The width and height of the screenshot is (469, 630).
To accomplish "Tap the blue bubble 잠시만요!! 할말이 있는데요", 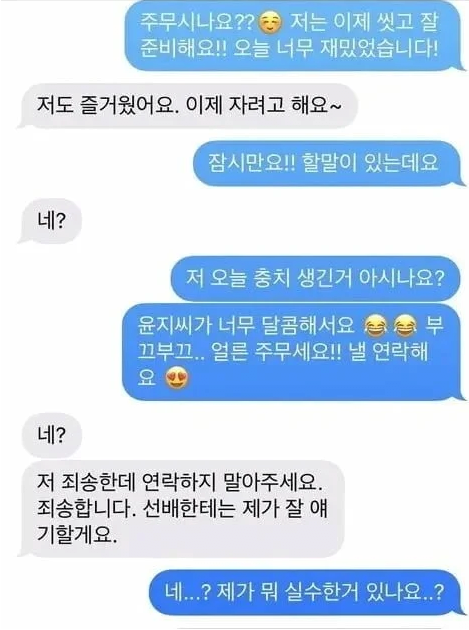I will tap(327, 163).
